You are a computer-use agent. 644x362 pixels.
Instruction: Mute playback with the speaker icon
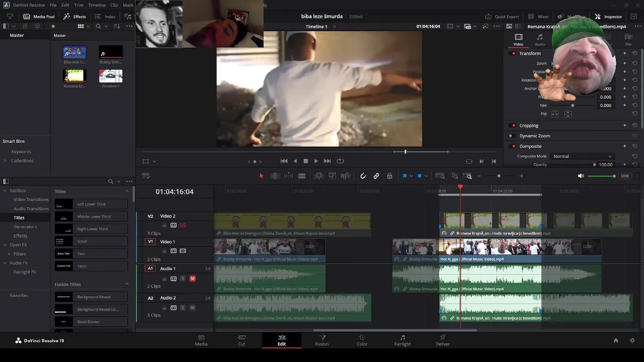581,176
